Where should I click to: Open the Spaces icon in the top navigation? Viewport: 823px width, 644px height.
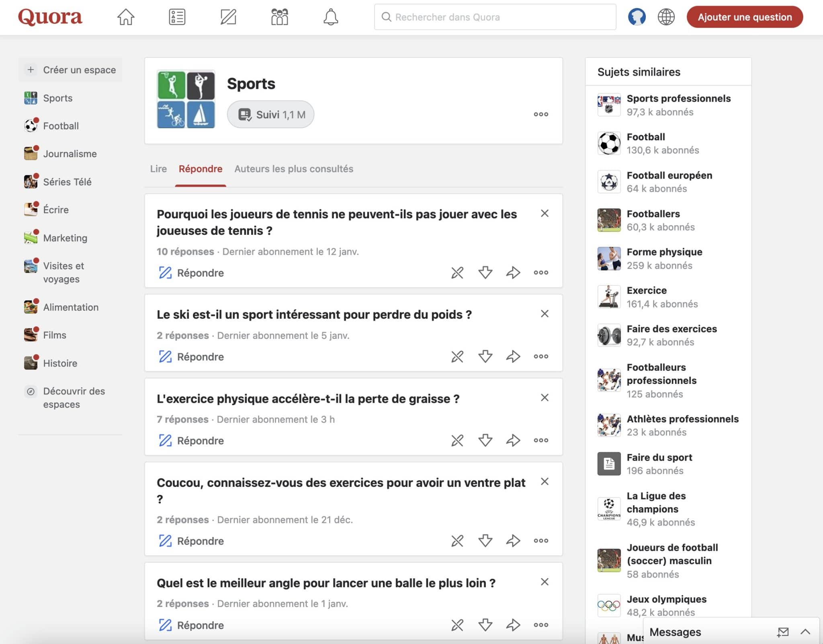tap(279, 17)
